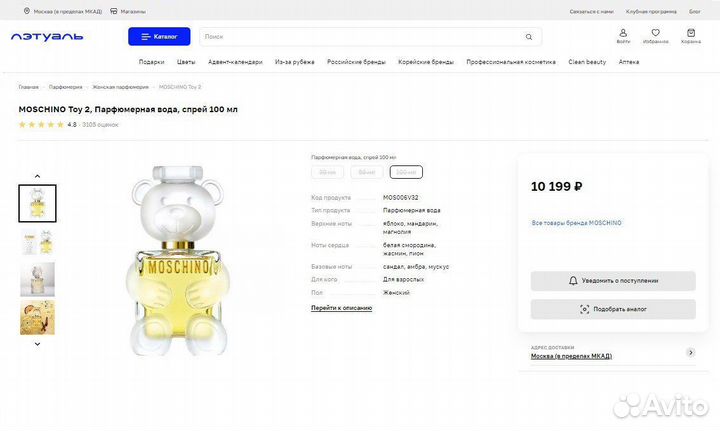Open Все товары бренда MOSCHINO
This screenshot has height=431, width=720.
tap(576, 223)
